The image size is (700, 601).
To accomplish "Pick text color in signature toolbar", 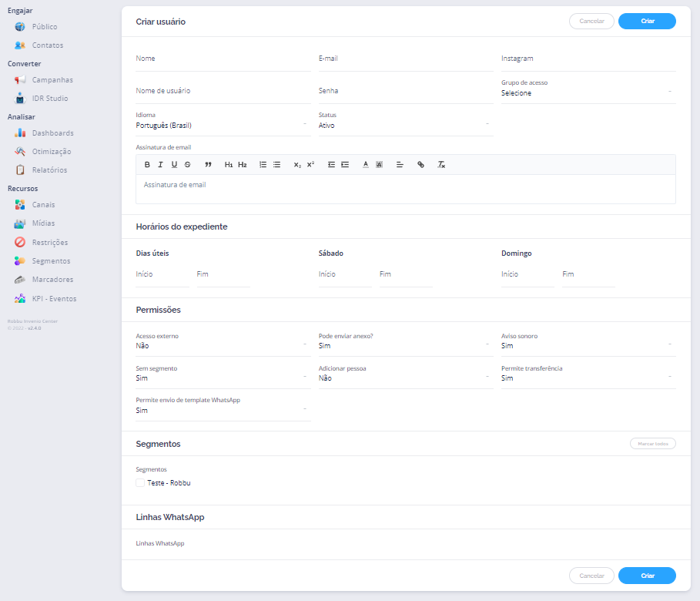I will click(366, 165).
